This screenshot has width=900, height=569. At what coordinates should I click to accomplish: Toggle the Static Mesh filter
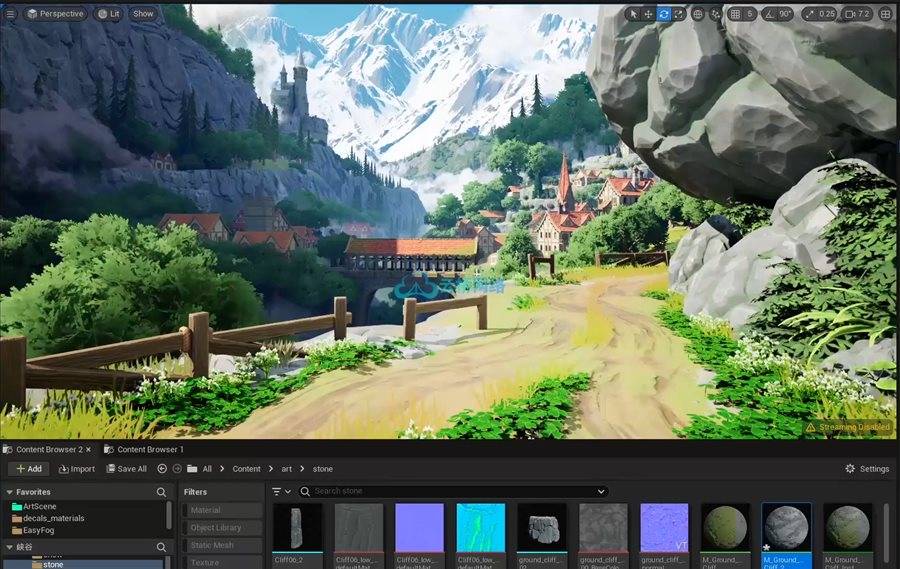222,545
